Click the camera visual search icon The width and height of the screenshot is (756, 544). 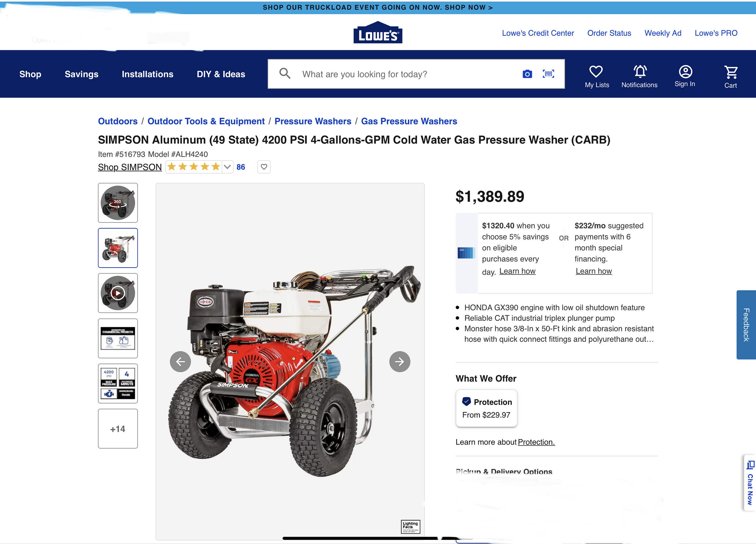click(527, 74)
